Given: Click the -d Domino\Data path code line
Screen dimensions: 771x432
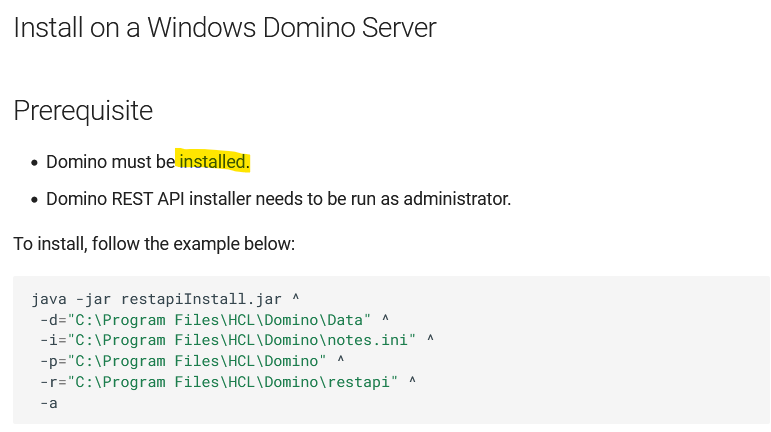Looking at the screenshot, I should (x=214, y=320).
